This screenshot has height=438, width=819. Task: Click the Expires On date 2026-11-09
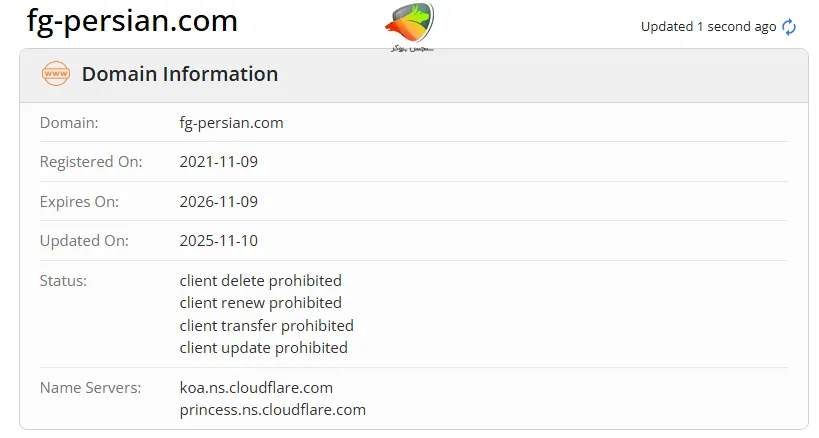click(219, 201)
